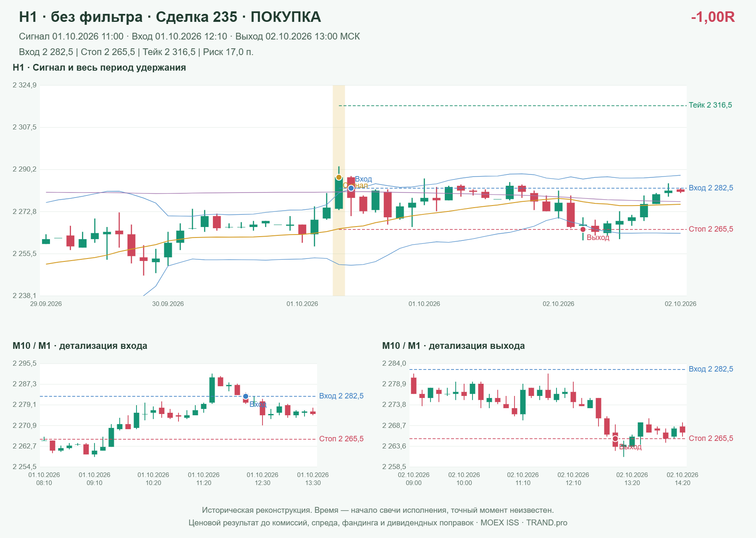756x538 pixels.
Task: Click the 2 238,1 y-axis value
Action: (24, 296)
